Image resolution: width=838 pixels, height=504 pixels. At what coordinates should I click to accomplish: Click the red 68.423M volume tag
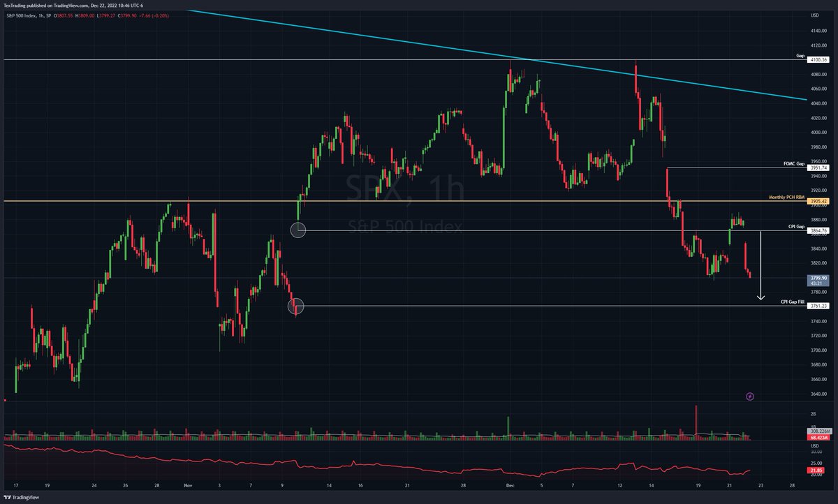point(818,437)
